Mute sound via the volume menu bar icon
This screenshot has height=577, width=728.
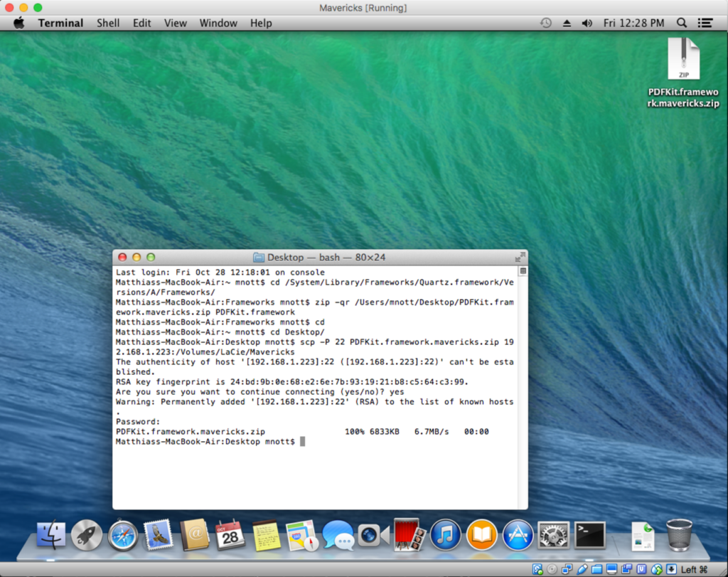[586, 23]
